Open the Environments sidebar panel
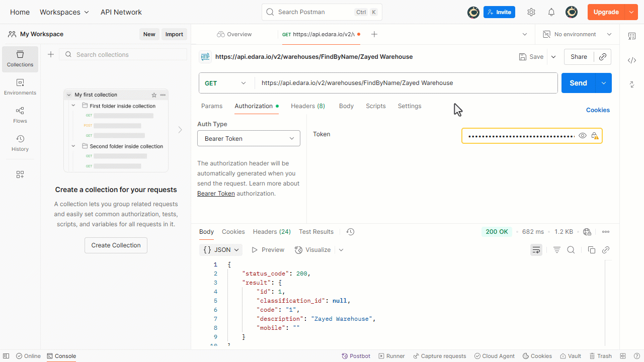 tap(20, 87)
